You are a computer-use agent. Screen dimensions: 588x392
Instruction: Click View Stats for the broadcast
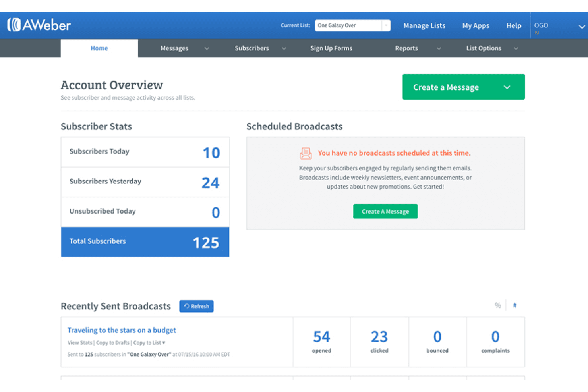coord(79,342)
